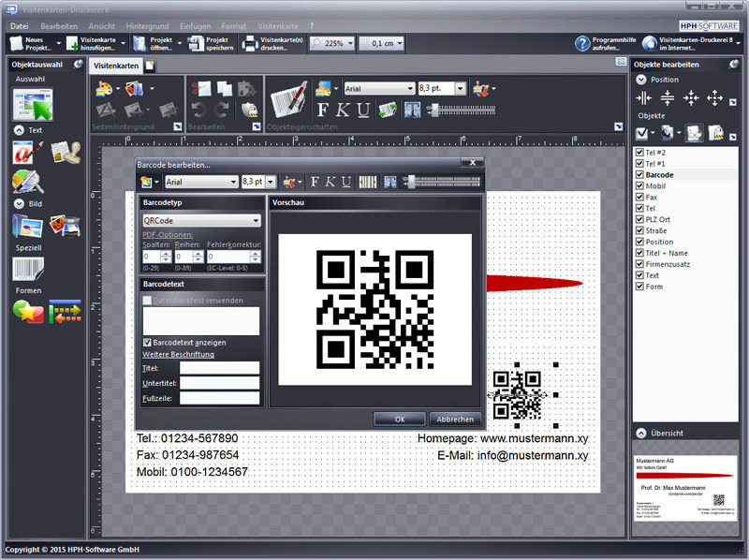
Task: Confirm the barcode dialog with OK
Action: [x=400, y=419]
